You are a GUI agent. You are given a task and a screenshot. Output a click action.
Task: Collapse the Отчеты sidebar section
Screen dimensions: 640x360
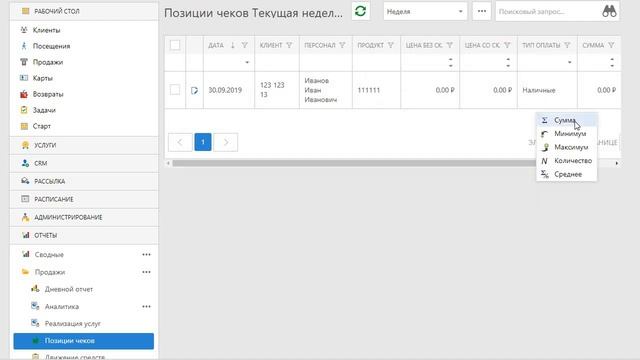[x=84, y=235]
